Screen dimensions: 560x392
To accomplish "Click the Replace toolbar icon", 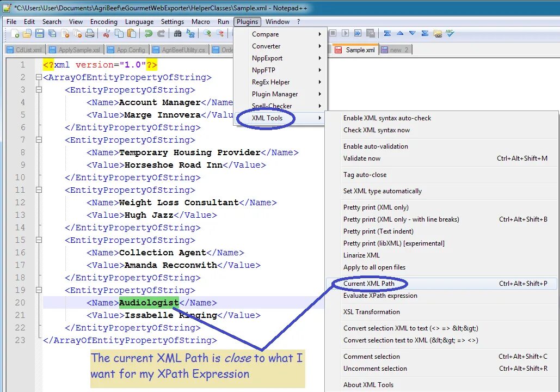I will point(190,34).
